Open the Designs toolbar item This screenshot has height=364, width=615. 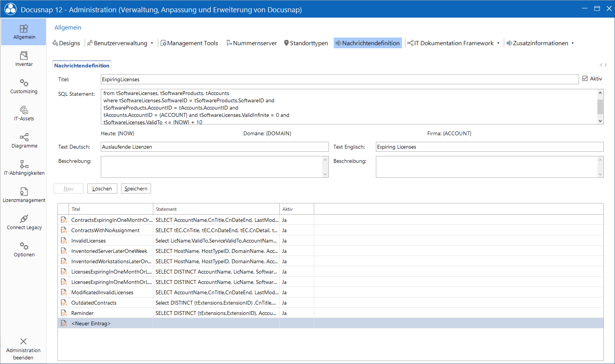66,43
